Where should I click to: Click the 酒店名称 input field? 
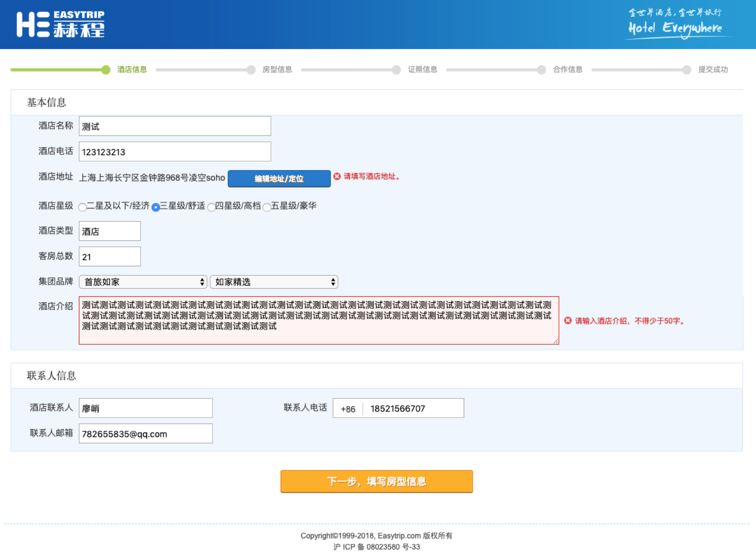click(175, 126)
